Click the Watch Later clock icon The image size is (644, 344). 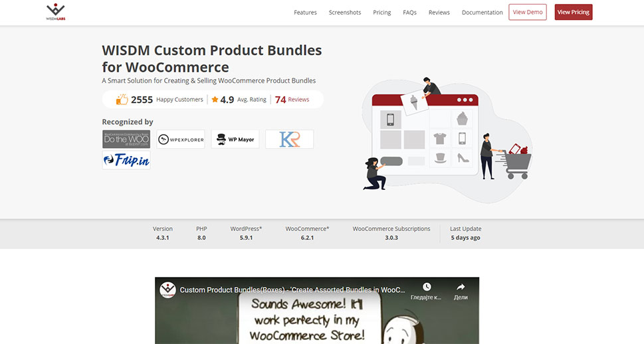coord(427,286)
